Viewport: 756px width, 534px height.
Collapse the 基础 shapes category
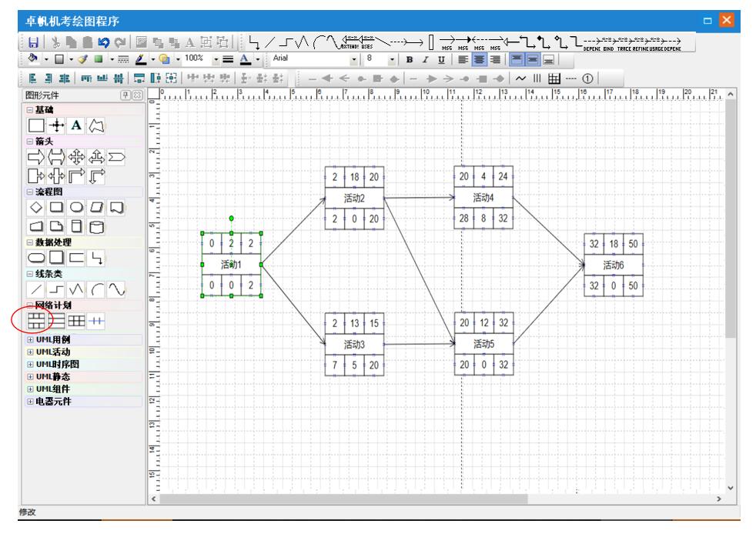[x=30, y=110]
